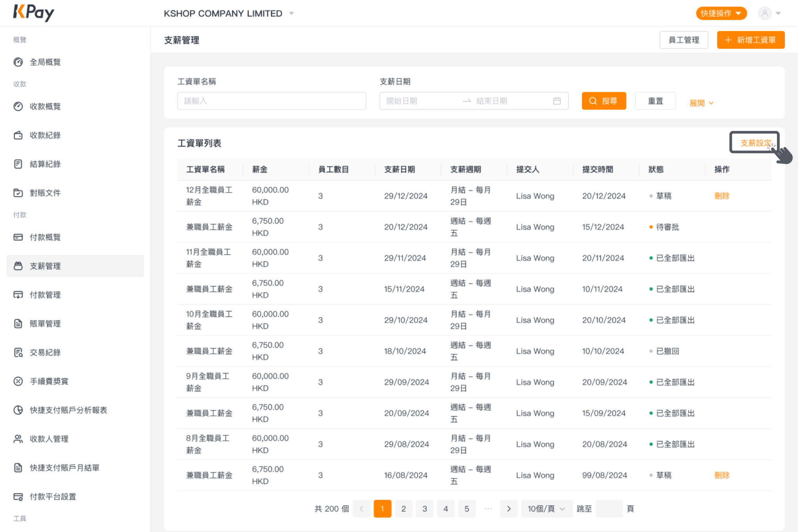Expand the account menu arrow beside avatar
798x532 pixels.
pos(778,13)
